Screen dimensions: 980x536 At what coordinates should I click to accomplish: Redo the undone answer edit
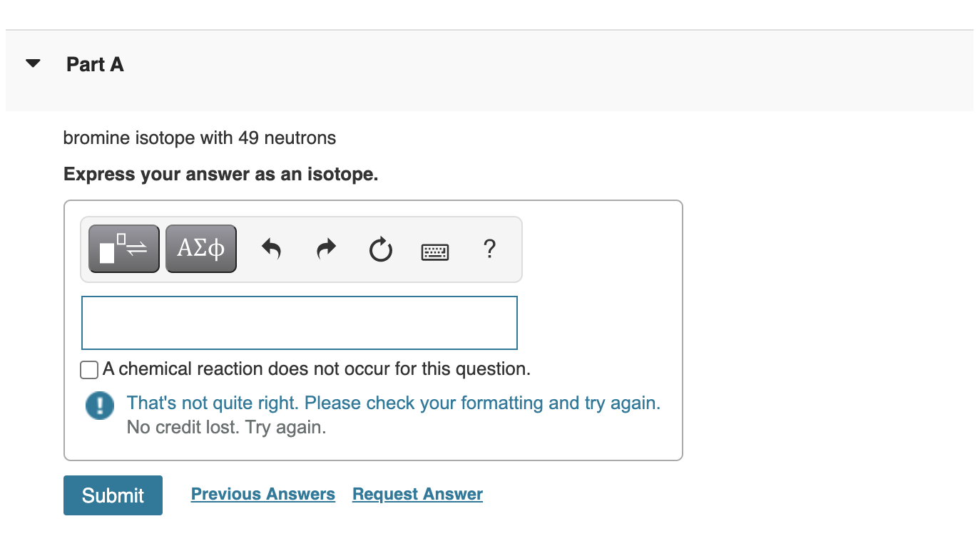click(325, 249)
